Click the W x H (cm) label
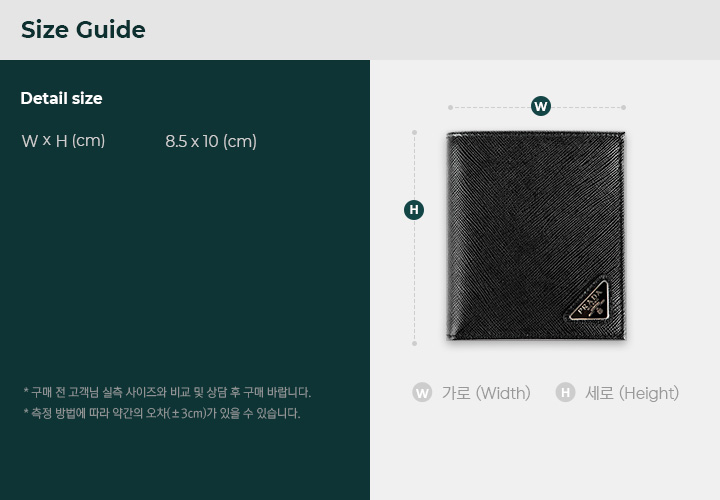Screen dimensions: 720x500 click(63, 140)
